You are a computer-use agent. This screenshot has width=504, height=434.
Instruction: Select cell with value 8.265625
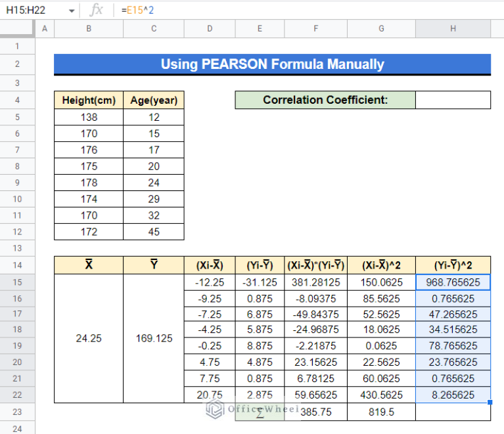click(453, 395)
